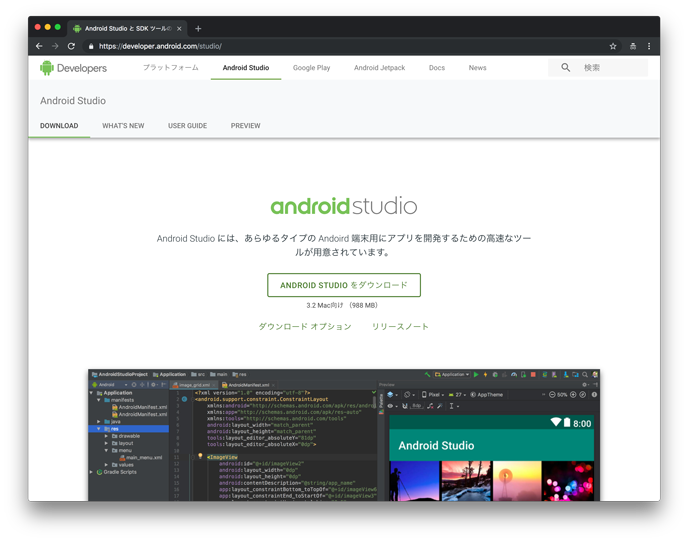Click the green Run icon in IDE screenshot
This screenshot has height=541, width=688.
tap(476, 374)
